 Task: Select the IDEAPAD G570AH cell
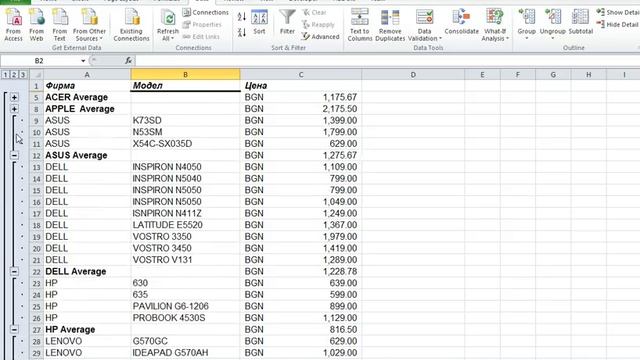tap(185, 353)
